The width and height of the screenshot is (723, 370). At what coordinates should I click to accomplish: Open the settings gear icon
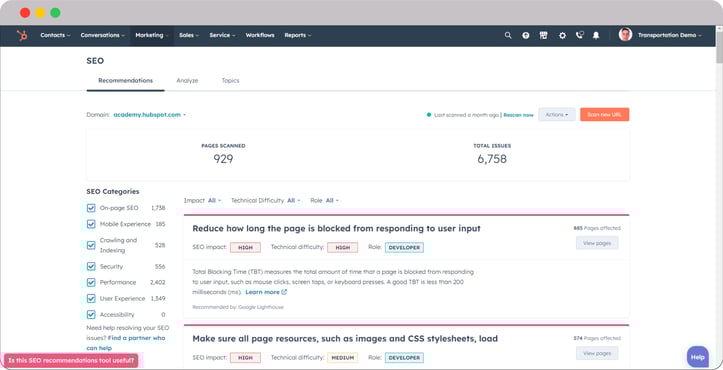point(562,36)
